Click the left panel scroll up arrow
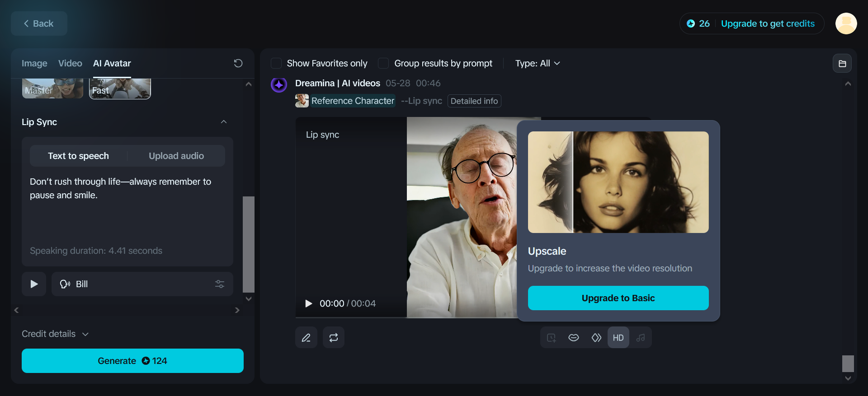 click(x=249, y=84)
